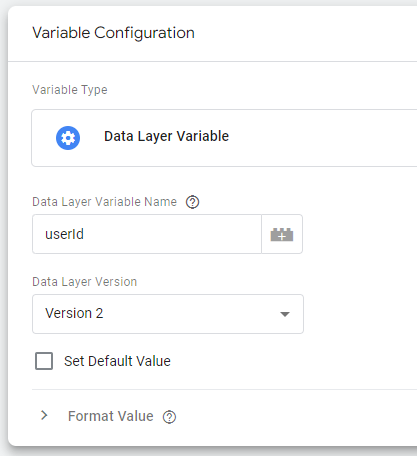Click the userId text in the field
417x456 pixels.
point(64,234)
